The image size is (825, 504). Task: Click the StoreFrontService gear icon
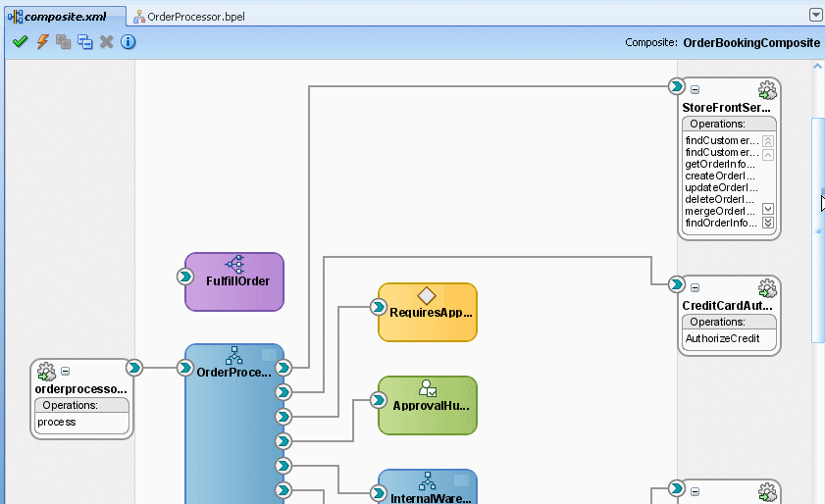pos(767,90)
